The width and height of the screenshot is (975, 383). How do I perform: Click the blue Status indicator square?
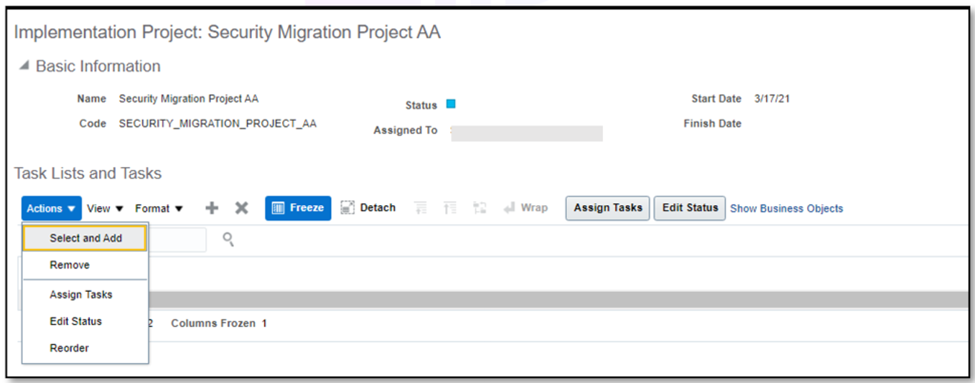tap(451, 104)
